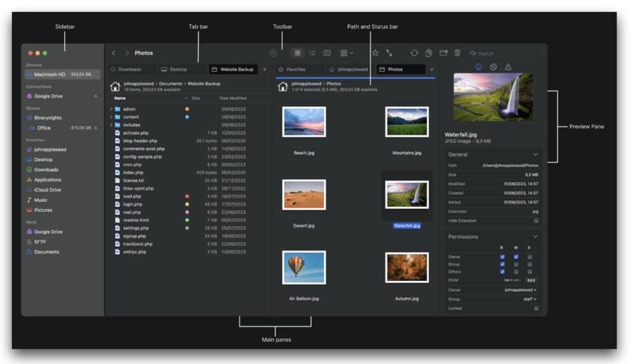Select the Air Balloon.jpg thumbnail
This screenshot has width=634, height=364.
(304, 268)
